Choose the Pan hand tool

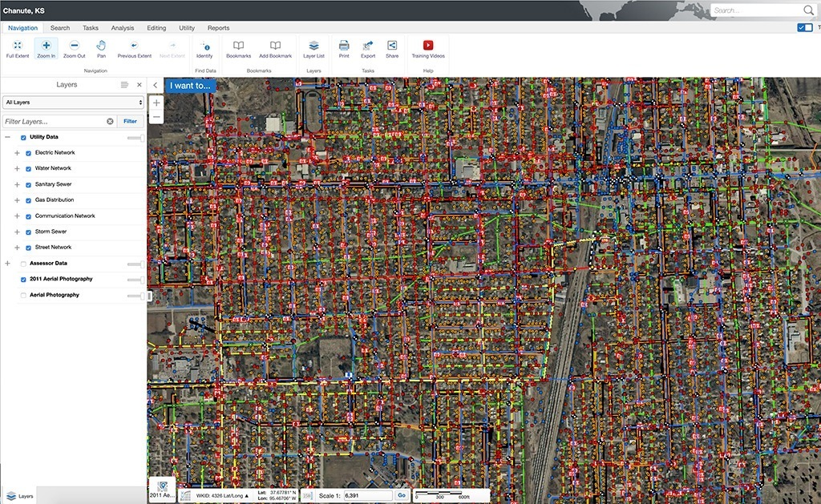click(x=101, y=49)
